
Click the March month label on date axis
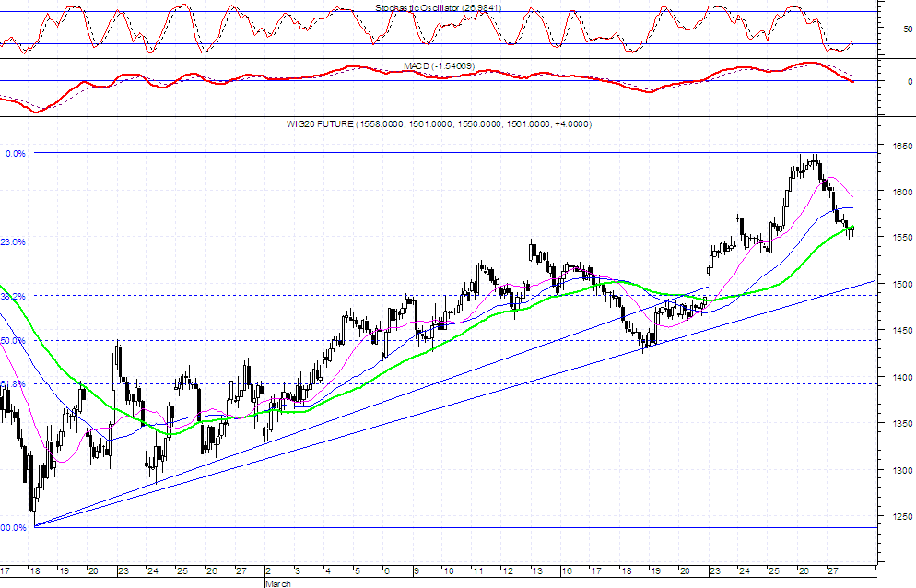click(278, 583)
